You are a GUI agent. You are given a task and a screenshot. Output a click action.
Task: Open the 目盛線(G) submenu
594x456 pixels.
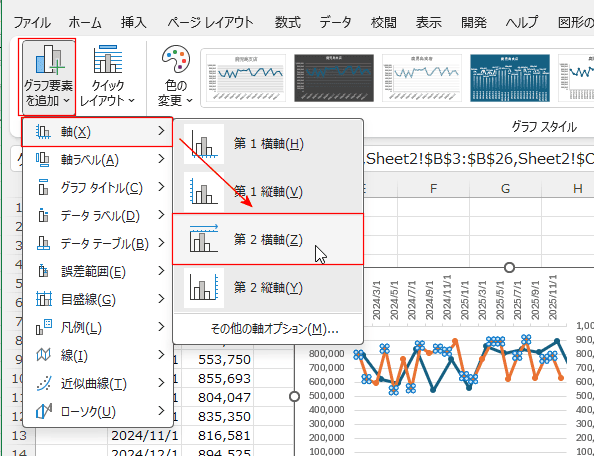[x=97, y=300]
